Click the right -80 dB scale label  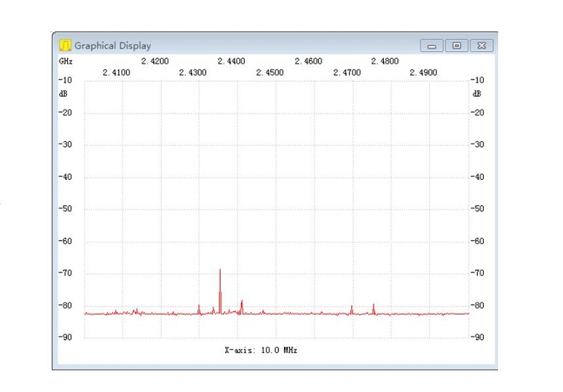pyautogui.click(x=477, y=305)
